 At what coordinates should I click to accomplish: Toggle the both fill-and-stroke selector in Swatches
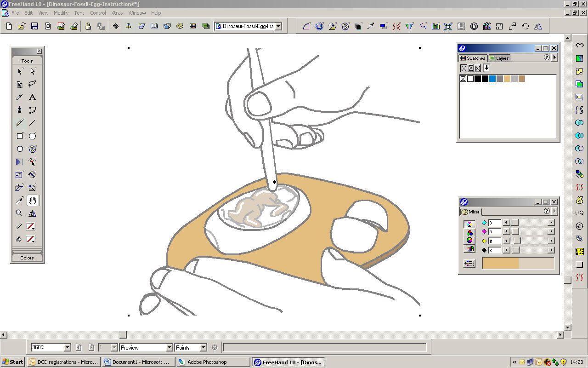click(x=478, y=69)
